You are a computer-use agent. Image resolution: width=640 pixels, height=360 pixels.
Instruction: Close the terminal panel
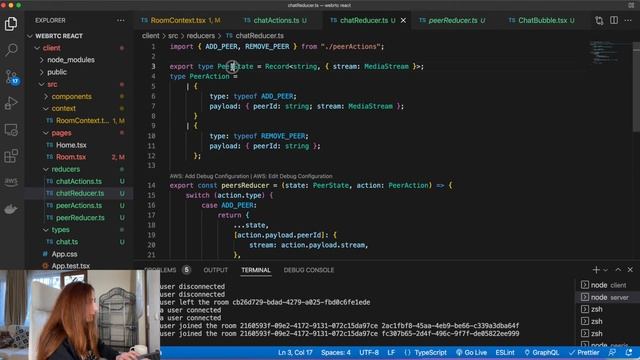click(x=630, y=270)
